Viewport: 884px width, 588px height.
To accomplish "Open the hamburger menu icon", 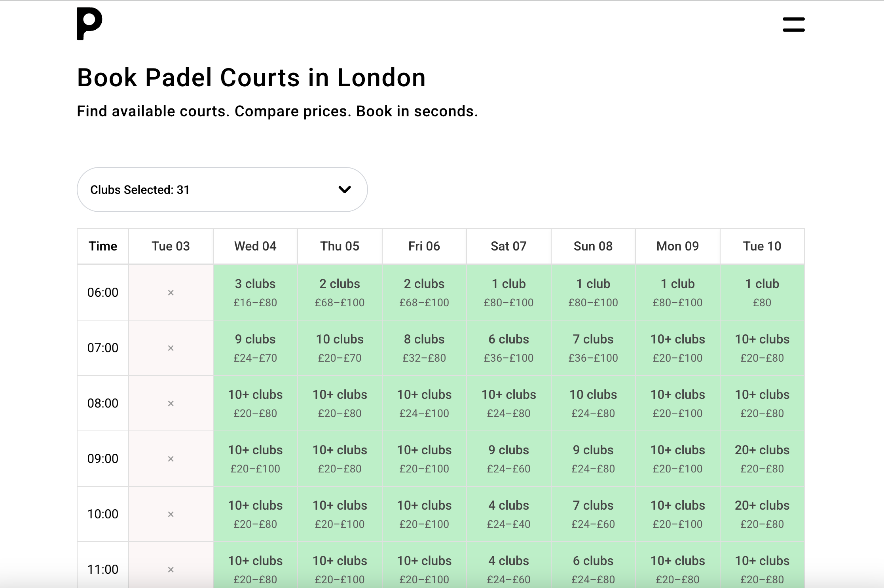I will [x=793, y=25].
